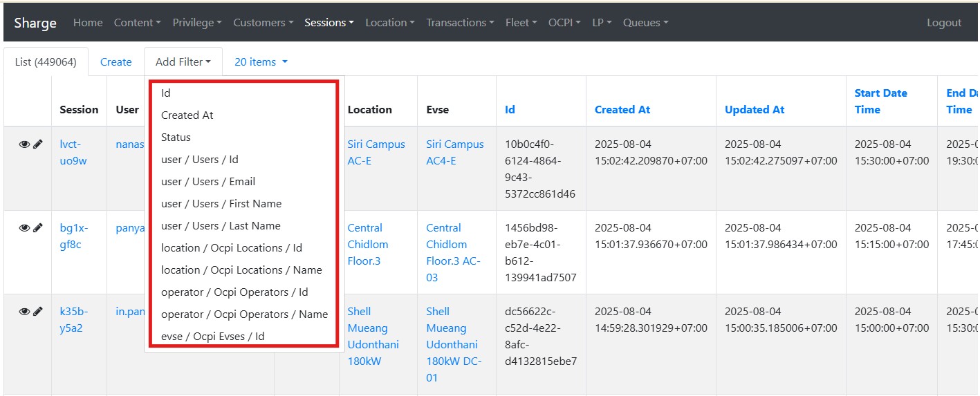
Task: Edit session bg1x-gf8c with pencil icon
Action: point(38,228)
